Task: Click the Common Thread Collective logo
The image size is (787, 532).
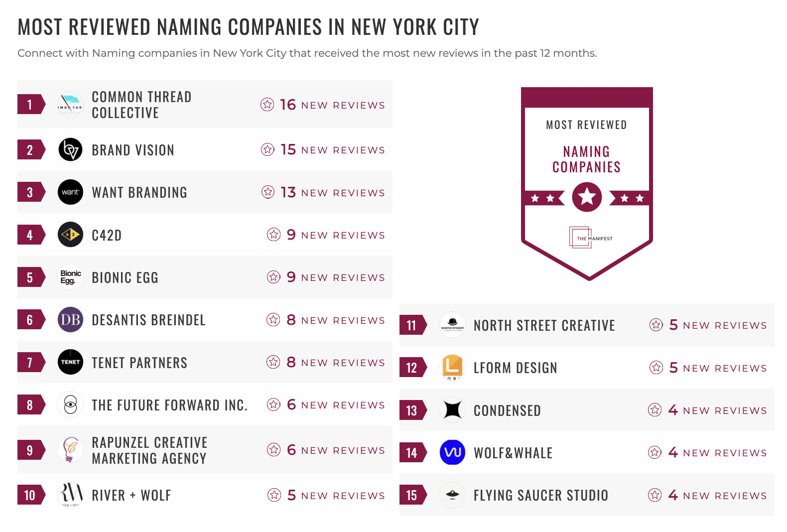Action: [x=70, y=105]
